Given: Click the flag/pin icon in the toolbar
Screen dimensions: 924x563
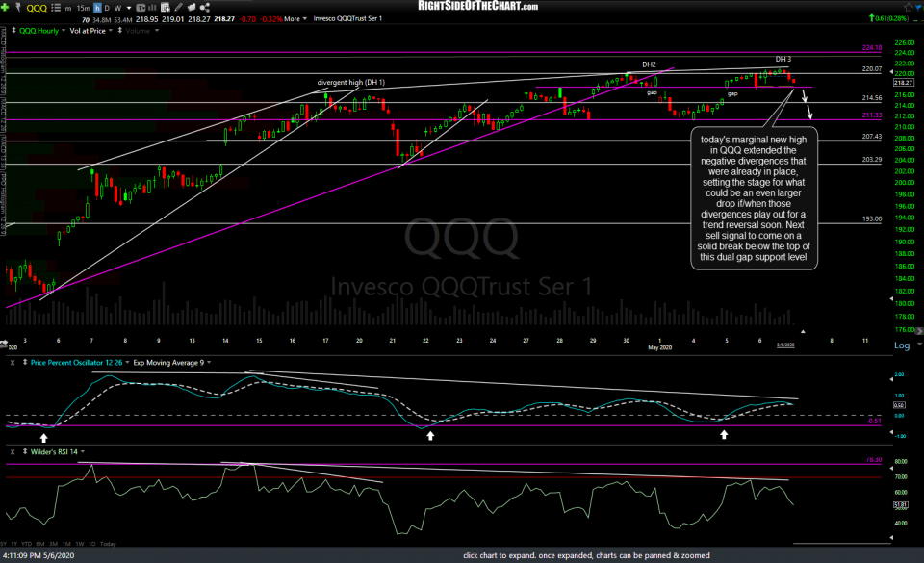Looking at the screenshot, I should [18, 6].
